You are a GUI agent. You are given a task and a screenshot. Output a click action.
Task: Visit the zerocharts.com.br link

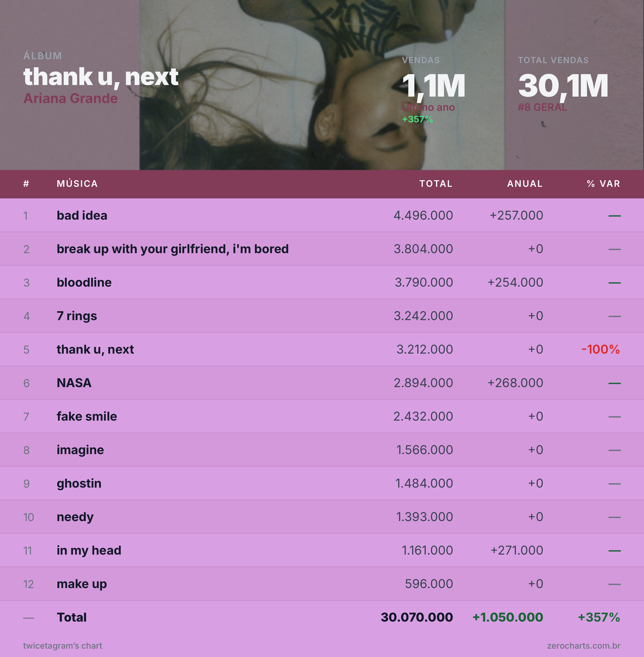[583, 645]
